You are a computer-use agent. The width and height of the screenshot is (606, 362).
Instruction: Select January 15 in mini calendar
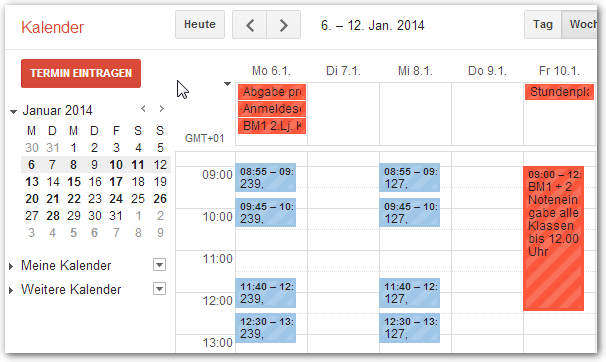click(x=74, y=182)
